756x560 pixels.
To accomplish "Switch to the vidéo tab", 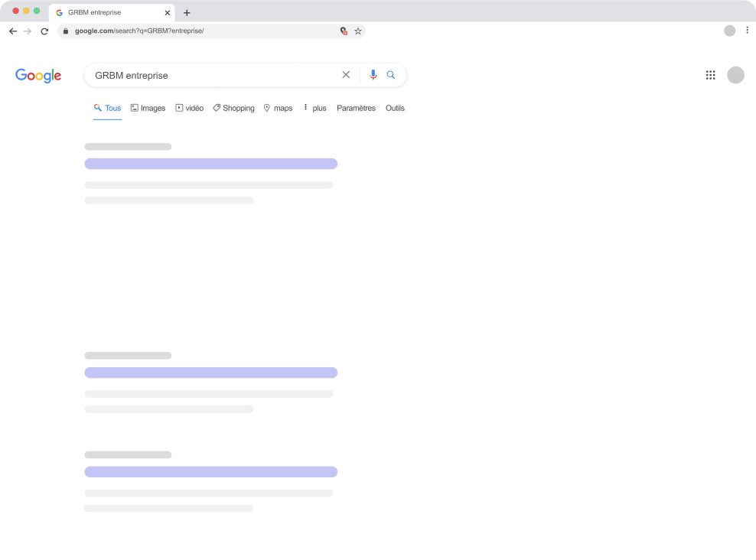I will pos(190,108).
